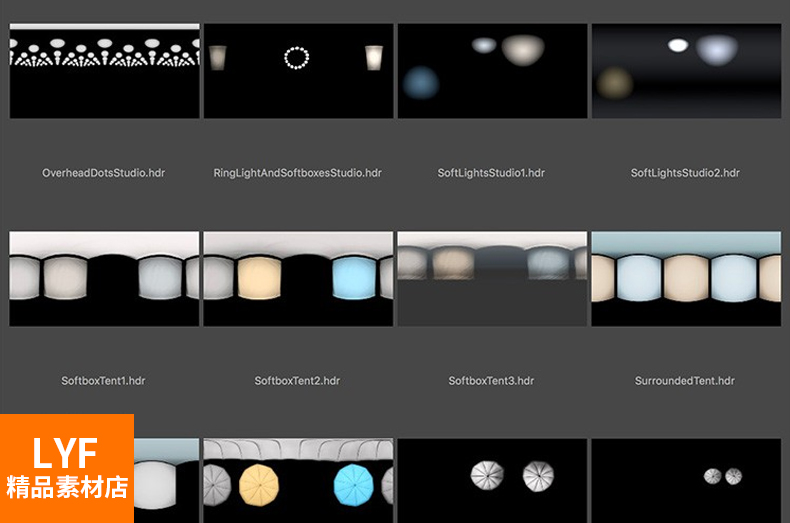Open the SoftLightsStudio2 thumbnail preview
This screenshot has width=790, height=523.
[x=686, y=71]
